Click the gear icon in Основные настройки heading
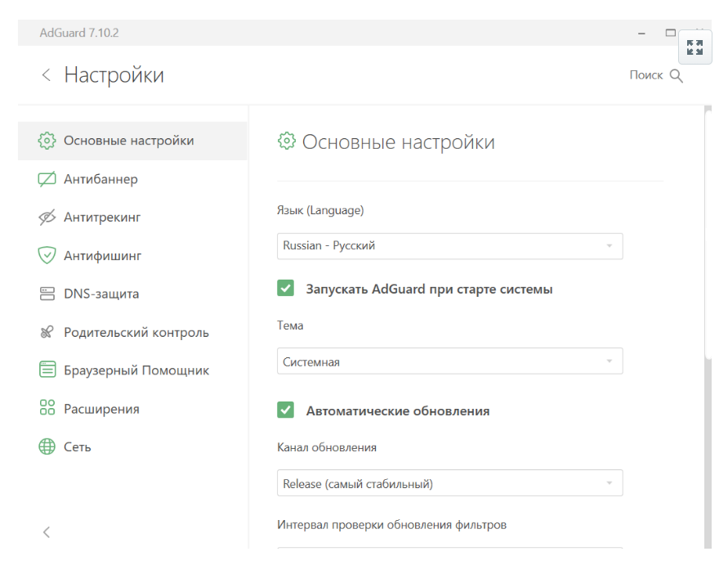This screenshot has width=728, height=565. coord(287,141)
